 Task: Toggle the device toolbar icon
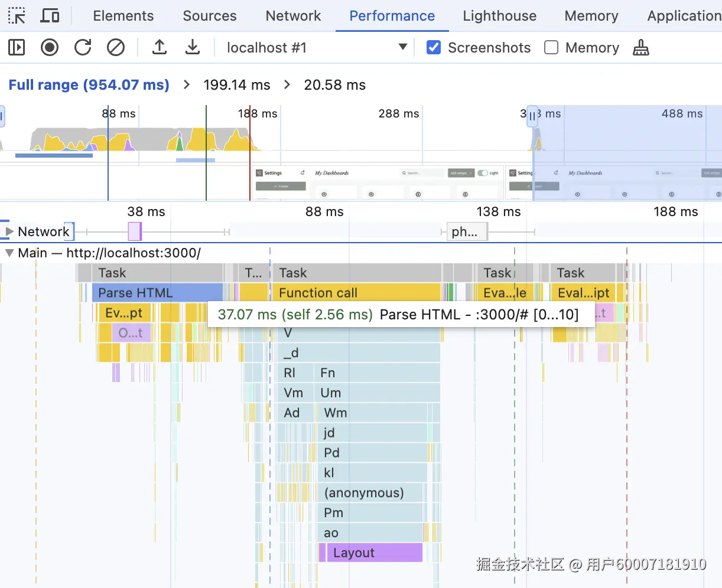tap(50, 16)
